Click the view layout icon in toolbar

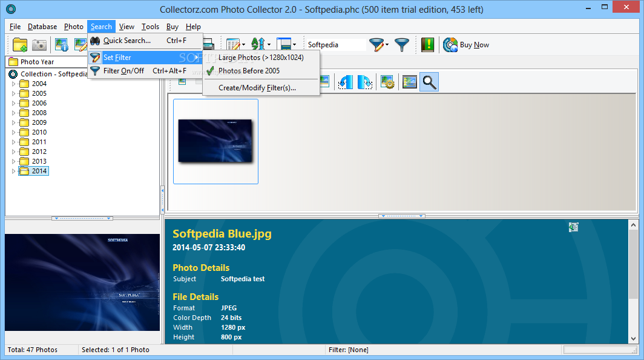pyautogui.click(x=284, y=44)
